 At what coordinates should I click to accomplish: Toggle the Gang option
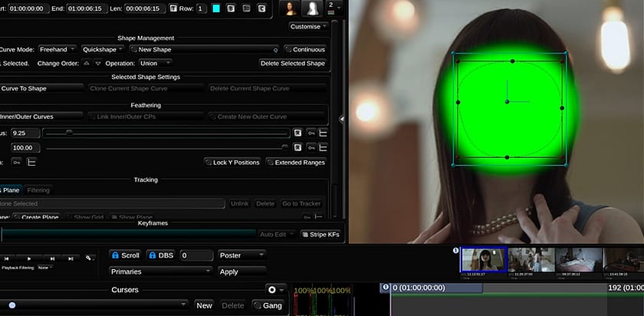(268, 305)
